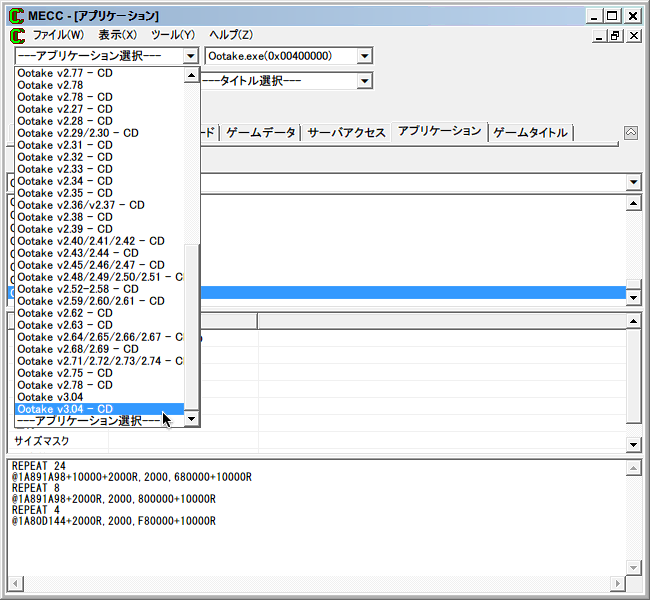Switch to the ゲームデータ tab
Viewport: 650px width, 600px height.
260,133
